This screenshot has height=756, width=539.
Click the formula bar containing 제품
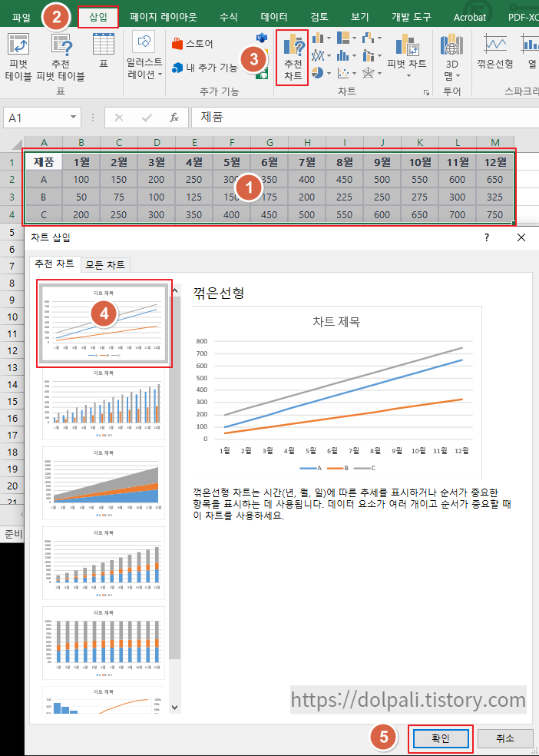365,118
